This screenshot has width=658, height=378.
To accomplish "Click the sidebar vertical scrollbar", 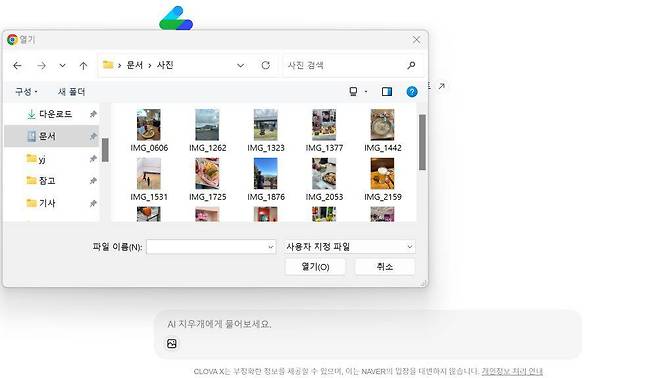I will (x=105, y=150).
